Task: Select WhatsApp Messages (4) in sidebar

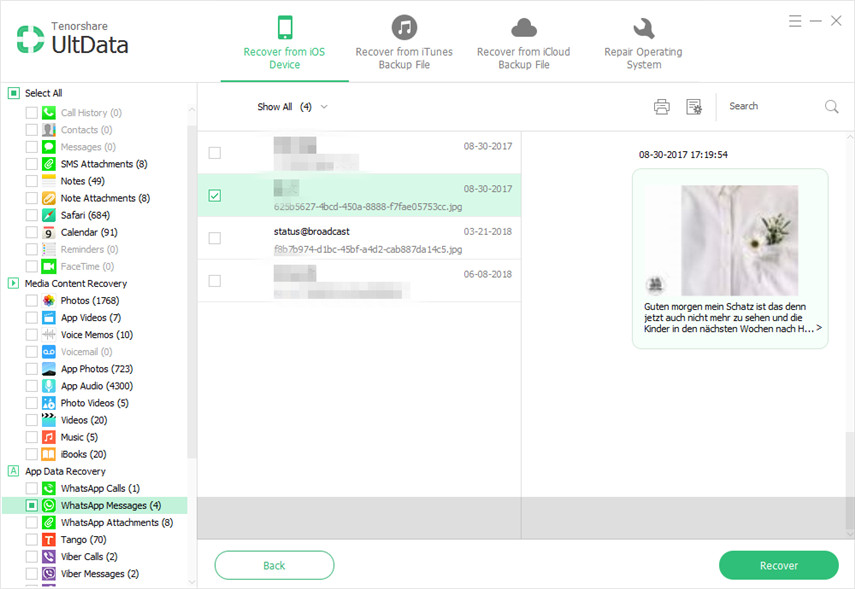Action: click(x=95, y=506)
